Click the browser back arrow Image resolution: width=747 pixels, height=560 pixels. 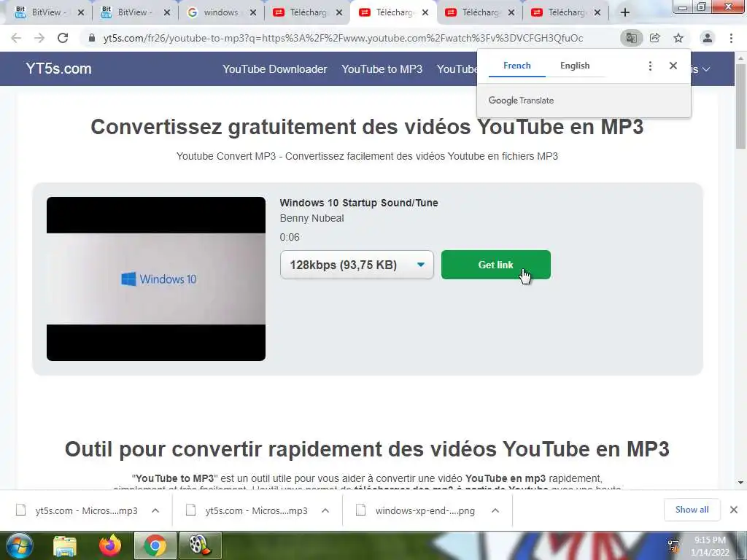coord(16,38)
